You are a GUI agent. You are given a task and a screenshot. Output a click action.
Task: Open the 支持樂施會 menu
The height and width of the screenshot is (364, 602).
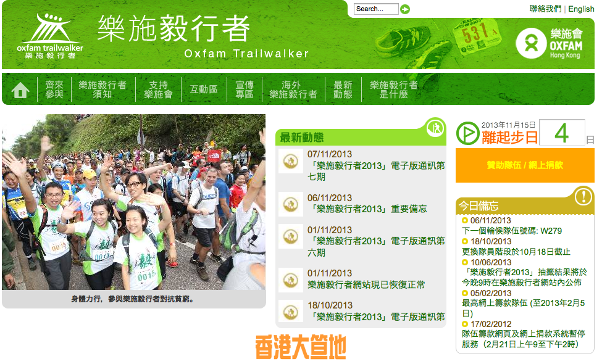(x=158, y=89)
